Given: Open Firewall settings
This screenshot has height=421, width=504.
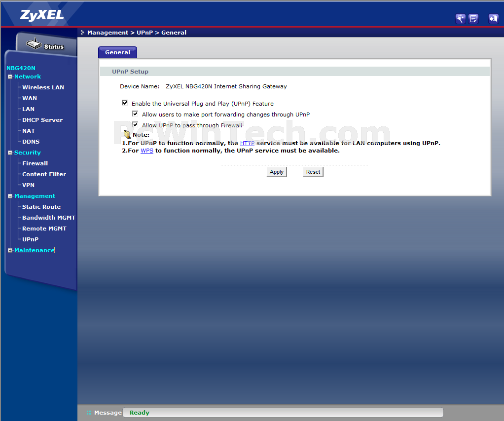Looking at the screenshot, I should click(35, 163).
